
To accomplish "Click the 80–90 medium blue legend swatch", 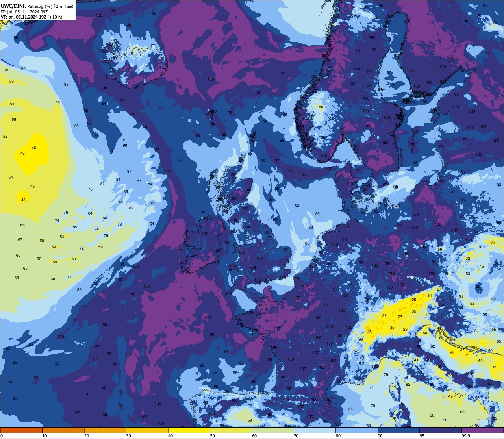I will (357, 430).
